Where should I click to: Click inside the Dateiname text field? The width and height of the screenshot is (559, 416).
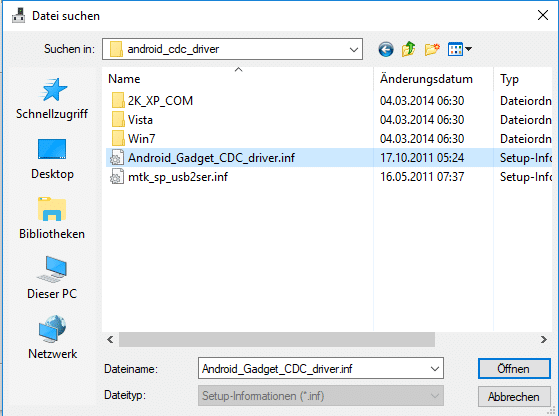click(312, 369)
